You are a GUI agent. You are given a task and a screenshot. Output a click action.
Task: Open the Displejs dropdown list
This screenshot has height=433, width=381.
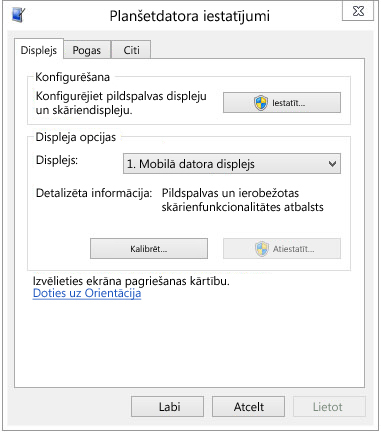tap(232, 164)
